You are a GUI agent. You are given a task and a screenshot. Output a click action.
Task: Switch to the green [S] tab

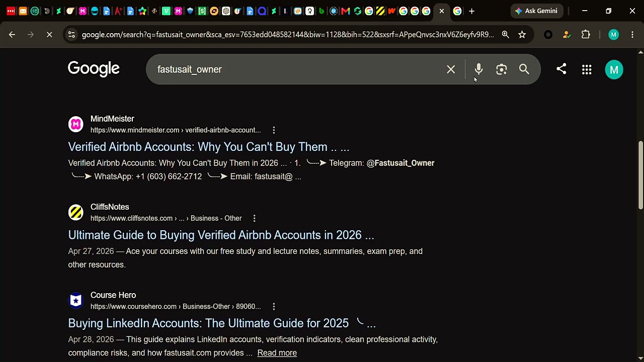[x=202, y=11]
